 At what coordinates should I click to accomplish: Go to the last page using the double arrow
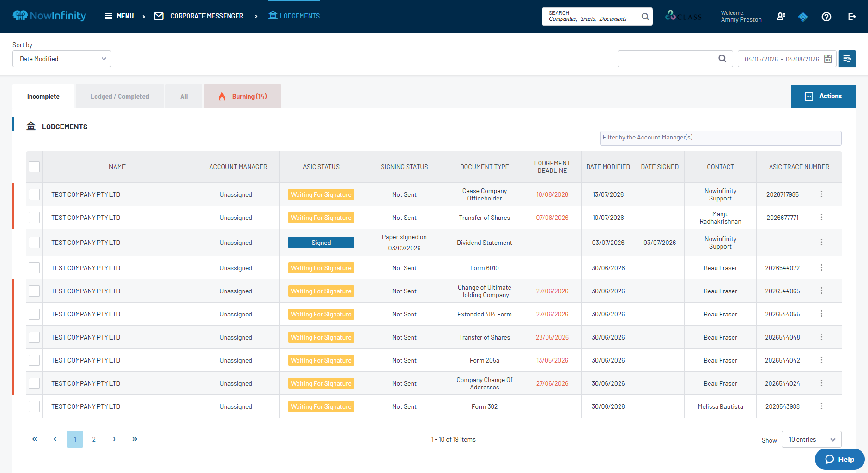click(134, 439)
